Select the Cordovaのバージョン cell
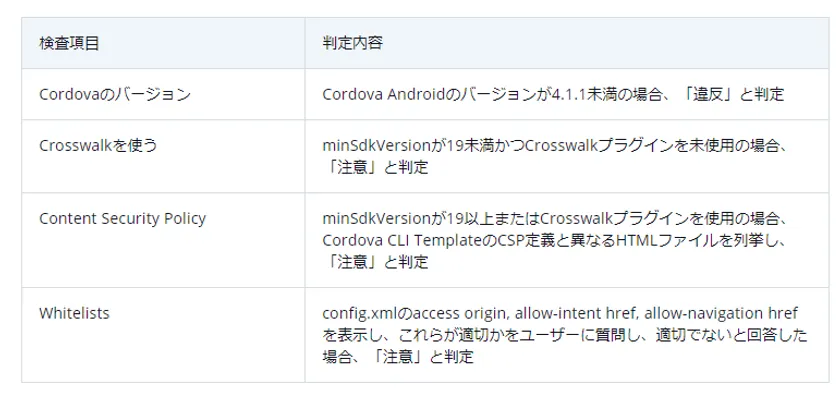 (x=115, y=94)
